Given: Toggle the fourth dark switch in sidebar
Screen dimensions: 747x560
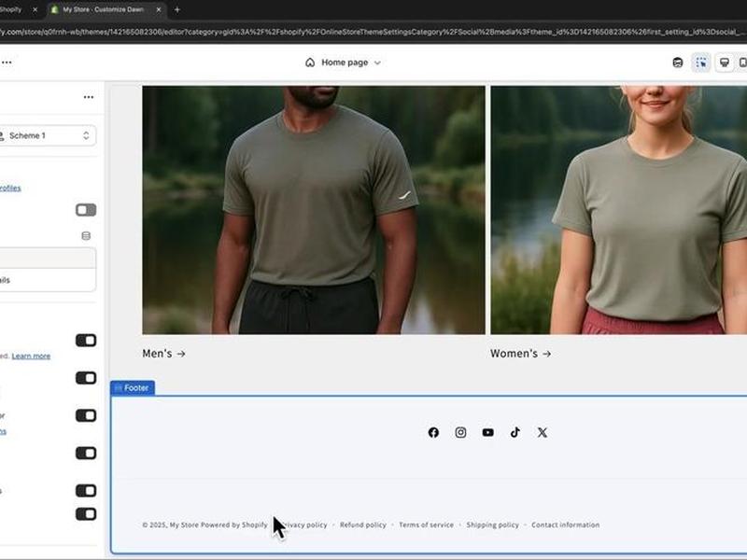Looking at the screenshot, I should click(x=86, y=453).
